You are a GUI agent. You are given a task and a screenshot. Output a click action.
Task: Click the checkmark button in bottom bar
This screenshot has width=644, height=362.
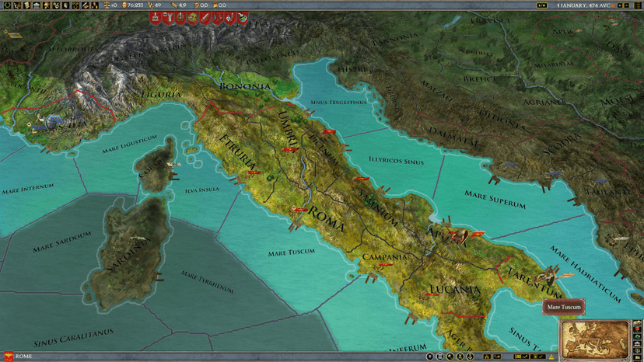point(538,357)
